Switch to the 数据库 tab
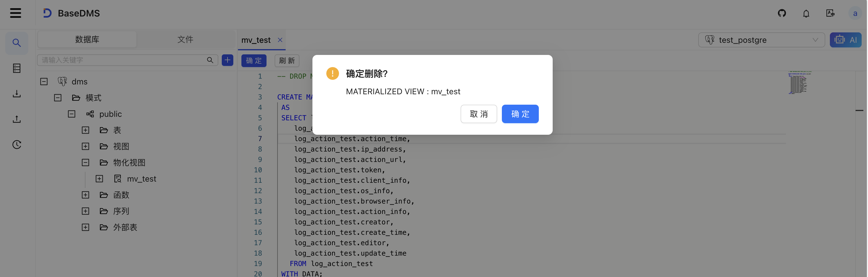The width and height of the screenshot is (868, 277). tap(87, 40)
